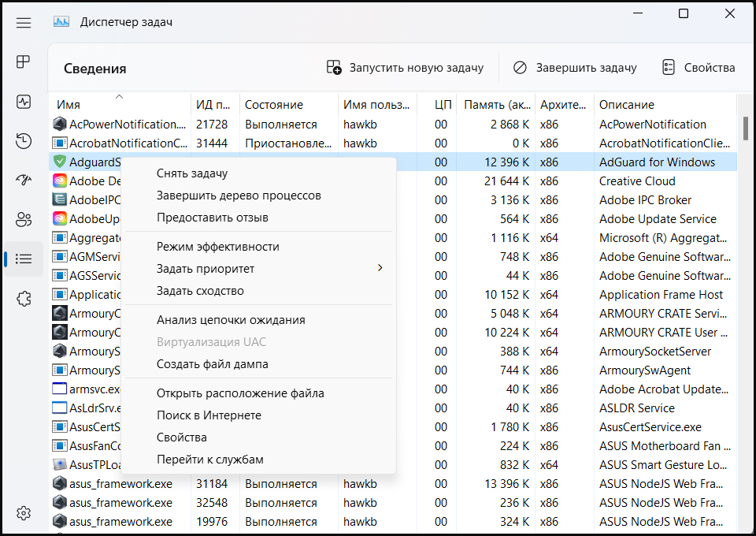Select the Adobe IPC Broker description
The width and height of the screenshot is (756, 536).
tap(645, 199)
